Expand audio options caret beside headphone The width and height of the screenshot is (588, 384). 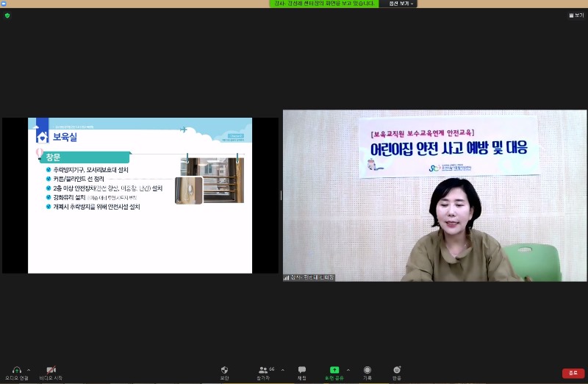click(29, 369)
